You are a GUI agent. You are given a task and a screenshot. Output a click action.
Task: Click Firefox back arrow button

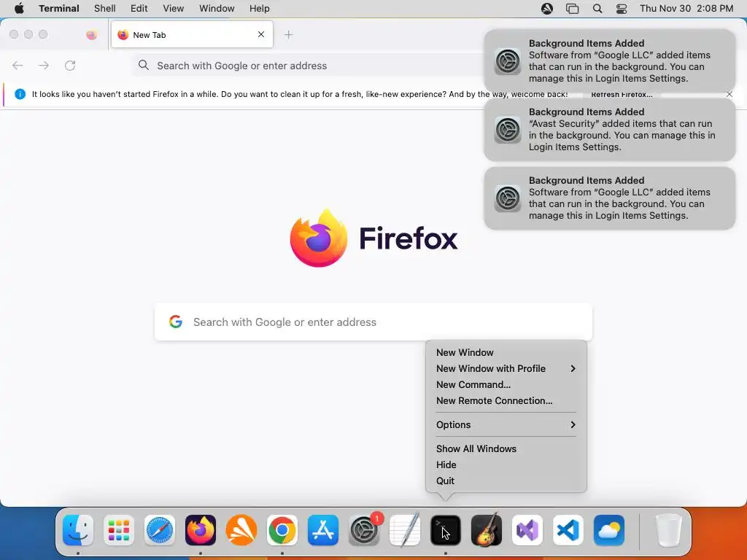(18, 65)
